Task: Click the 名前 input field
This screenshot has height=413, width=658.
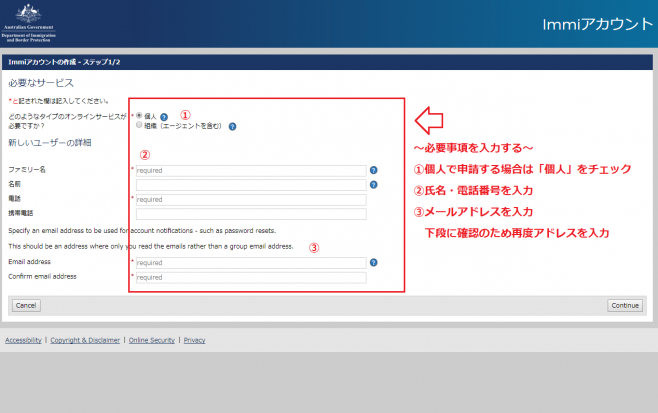Action: pos(250,185)
